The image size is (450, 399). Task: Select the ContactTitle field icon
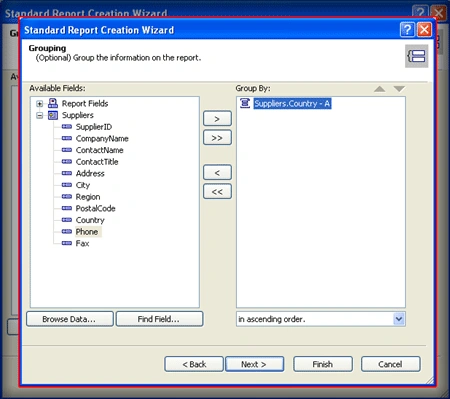(67, 162)
